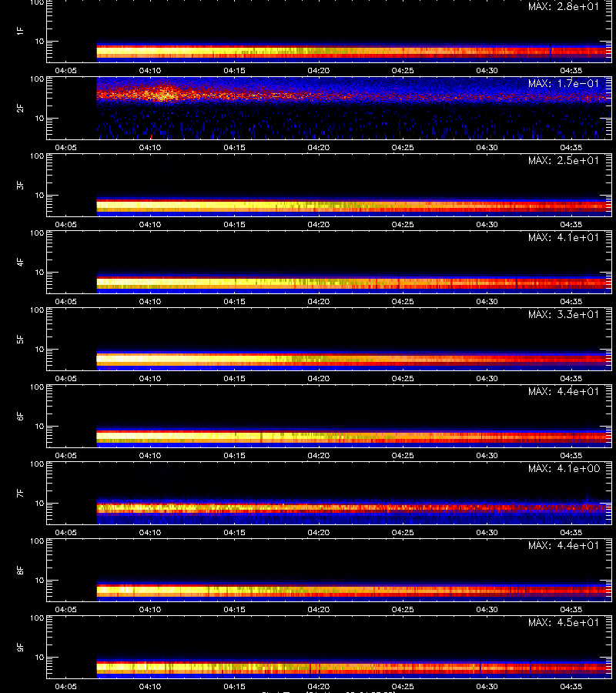The width and height of the screenshot is (616, 693).
Task: Click the 100 y-axis tick label of 2F panel
Action: tap(37, 79)
